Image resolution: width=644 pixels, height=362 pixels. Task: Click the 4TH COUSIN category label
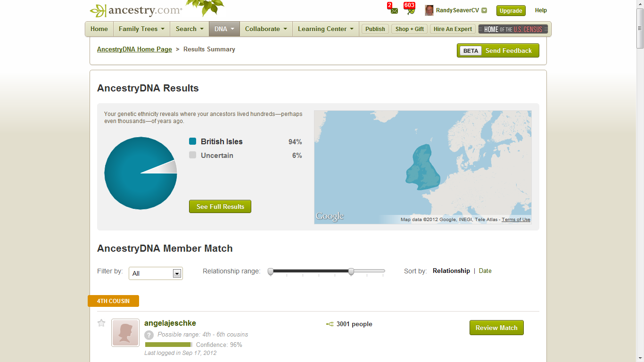[x=113, y=301]
